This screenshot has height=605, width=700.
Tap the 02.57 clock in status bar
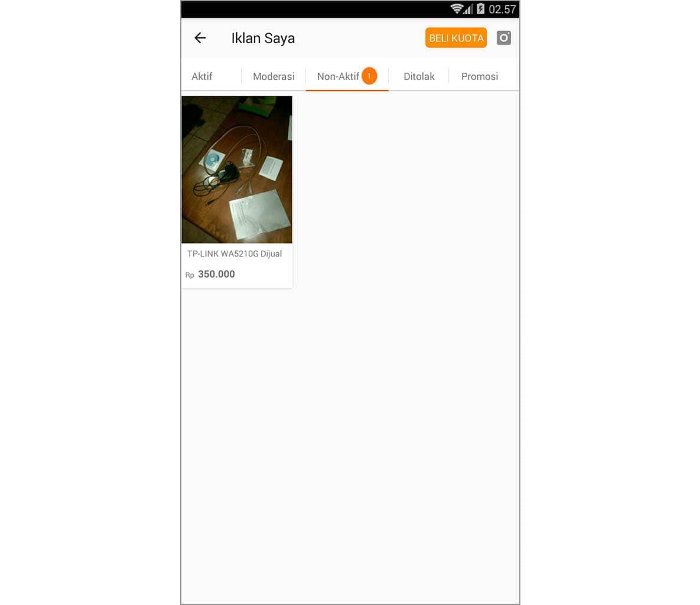(502, 9)
